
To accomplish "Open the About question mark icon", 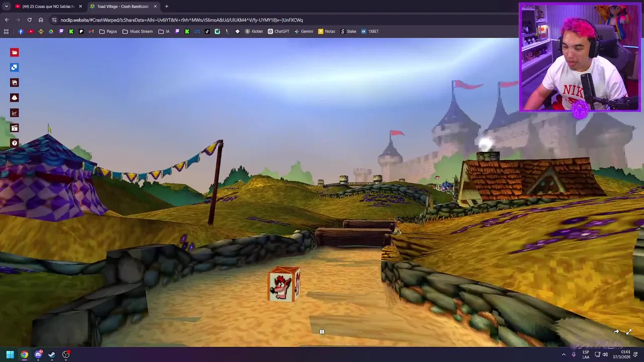I will pyautogui.click(x=14, y=143).
